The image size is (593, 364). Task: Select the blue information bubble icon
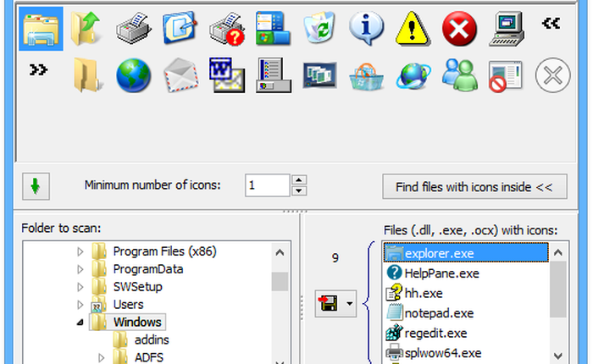[x=366, y=29]
